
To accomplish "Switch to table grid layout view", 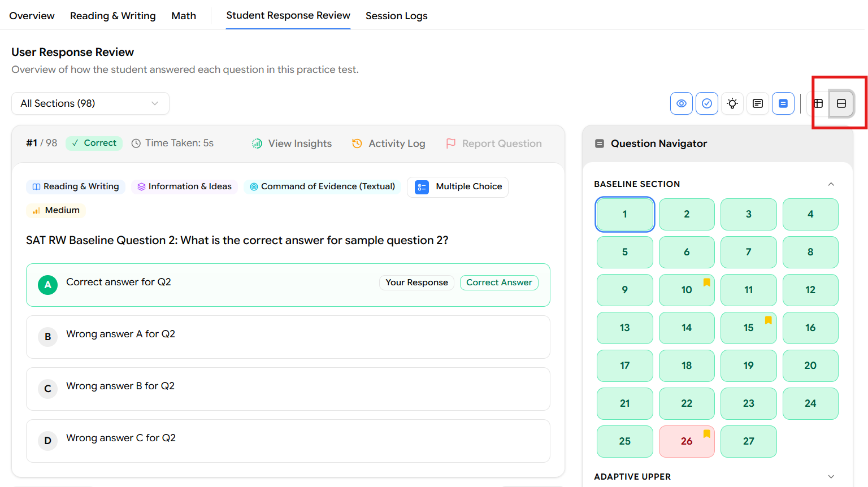I will point(818,103).
